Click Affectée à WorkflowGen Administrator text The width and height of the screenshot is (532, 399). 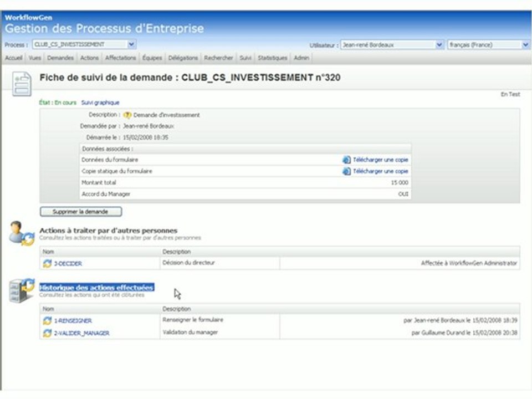tap(469, 263)
